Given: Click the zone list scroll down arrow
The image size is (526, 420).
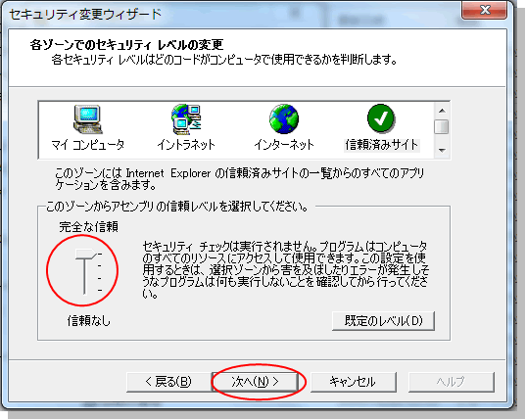Looking at the screenshot, I should pos(442,150).
